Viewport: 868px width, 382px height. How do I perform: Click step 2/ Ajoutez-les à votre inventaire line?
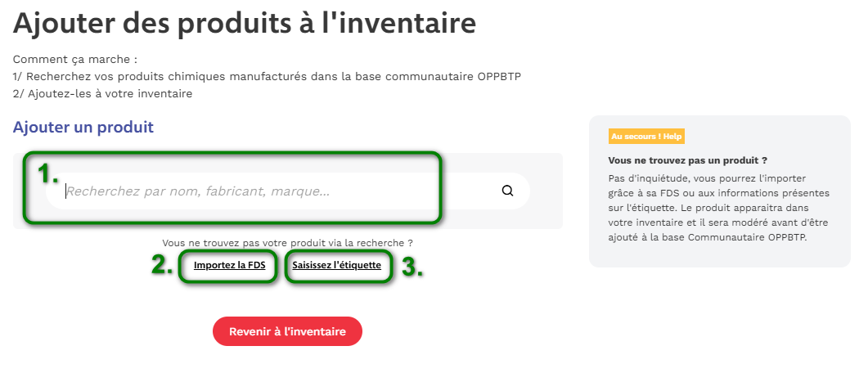coord(102,94)
